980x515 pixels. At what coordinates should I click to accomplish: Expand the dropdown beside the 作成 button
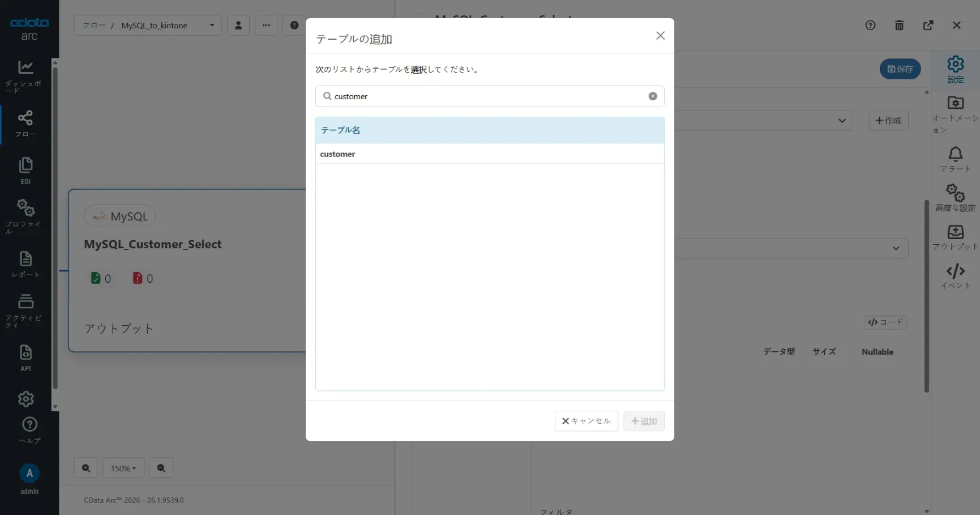click(x=842, y=120)
